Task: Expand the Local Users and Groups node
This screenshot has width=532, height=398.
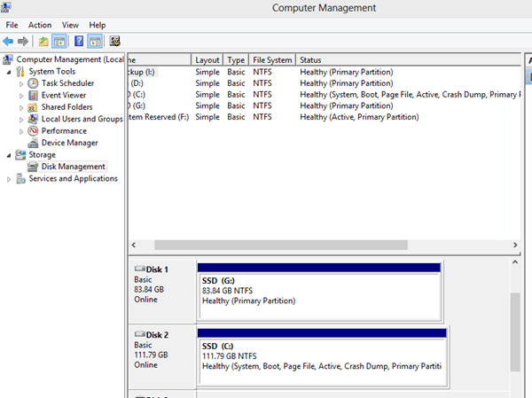Action: [21, 120]
